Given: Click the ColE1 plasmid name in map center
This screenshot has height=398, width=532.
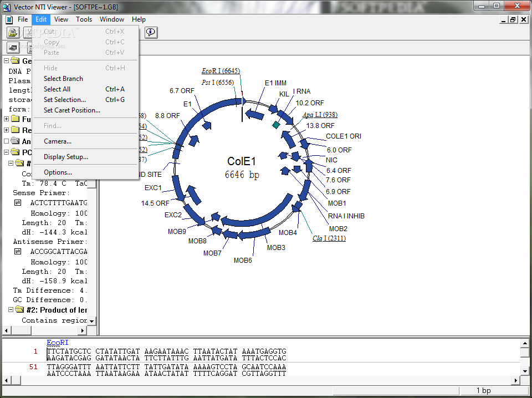Looking at the screenshot, I should point(241,161).
